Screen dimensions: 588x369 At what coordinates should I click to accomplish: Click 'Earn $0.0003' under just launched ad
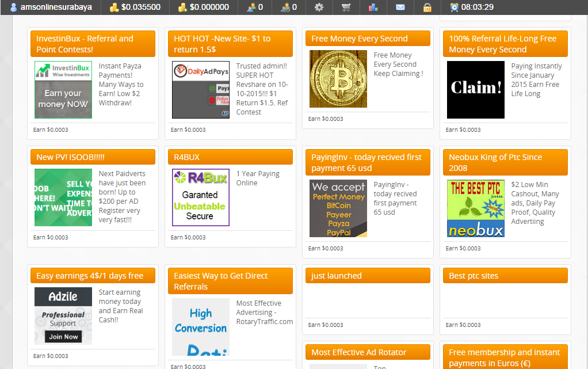pyautogui.click(x=326, y=325)
